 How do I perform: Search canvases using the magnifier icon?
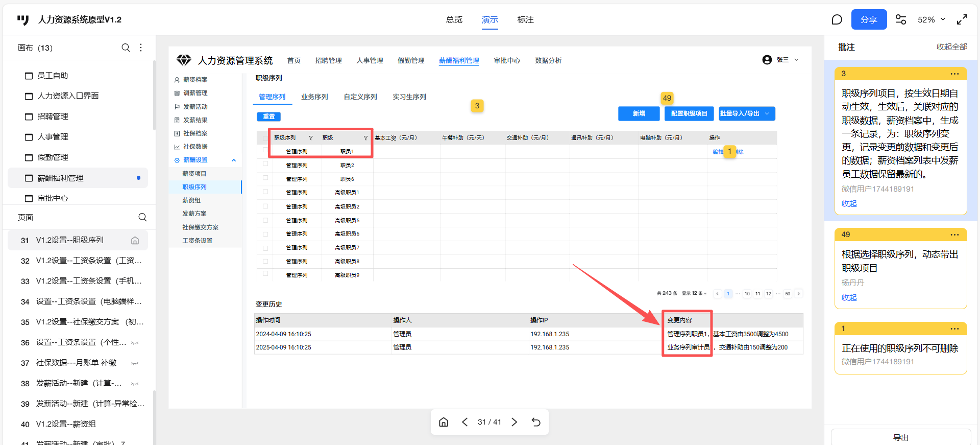click(126, 48)
